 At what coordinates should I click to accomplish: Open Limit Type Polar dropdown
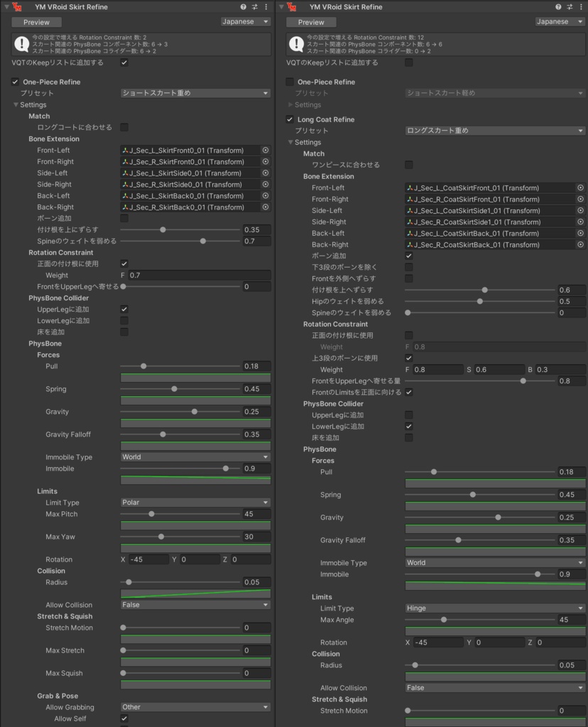[195, 502]
